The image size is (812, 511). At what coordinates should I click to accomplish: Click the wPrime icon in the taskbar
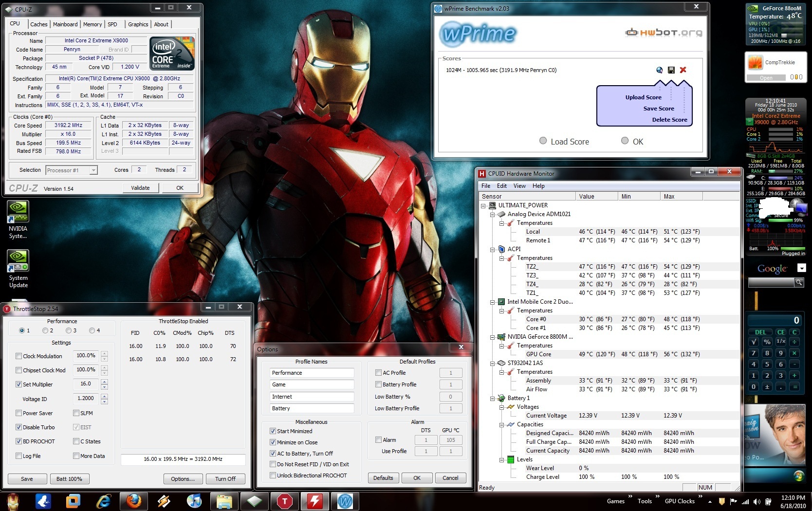345,501
